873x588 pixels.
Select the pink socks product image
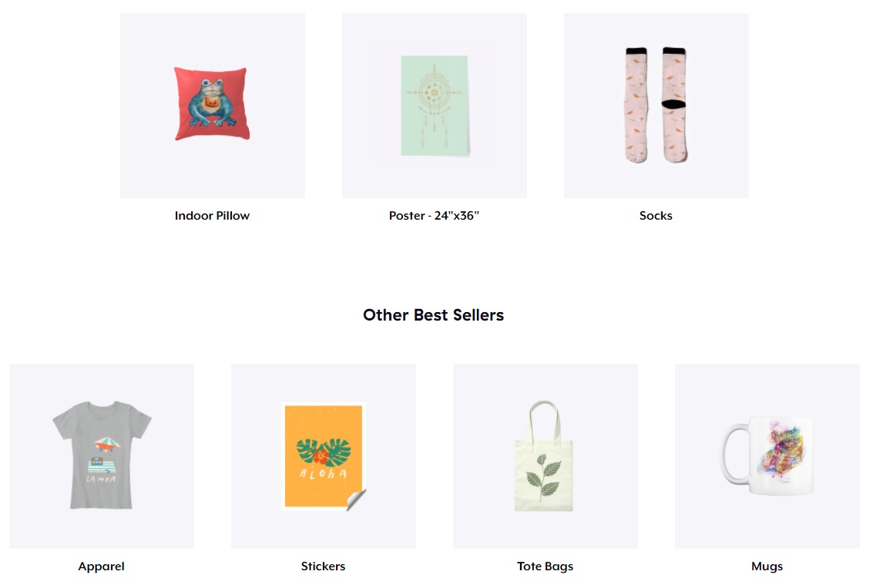[656, 106]
